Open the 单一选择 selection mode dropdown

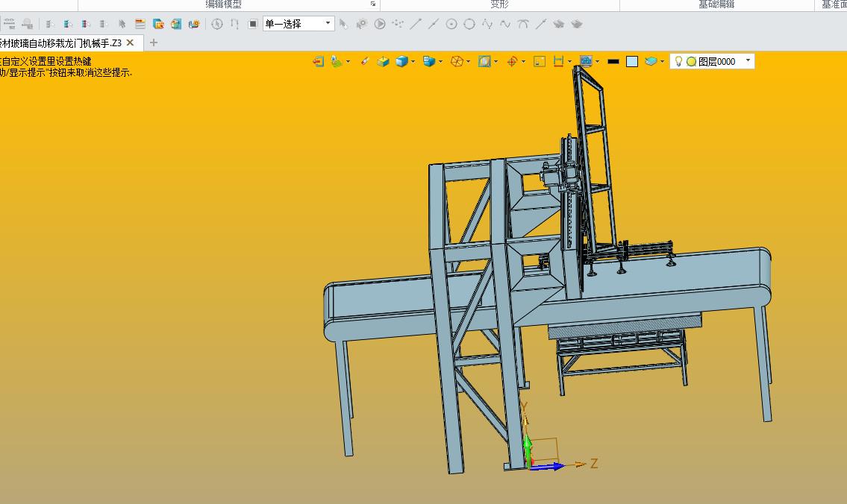[x=299, y=24]
